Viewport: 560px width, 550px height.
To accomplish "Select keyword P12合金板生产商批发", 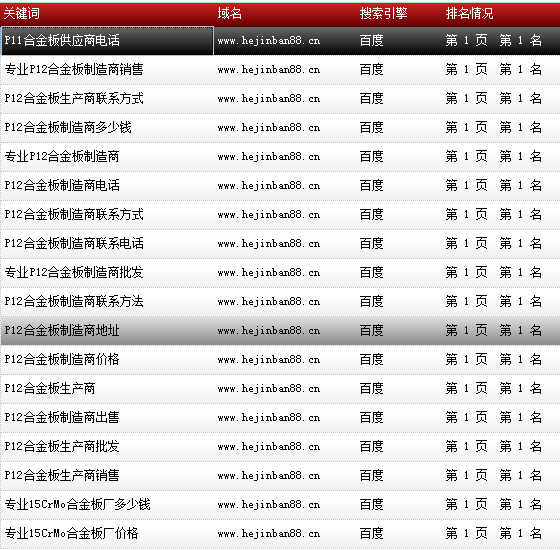I will coord(62,446).
